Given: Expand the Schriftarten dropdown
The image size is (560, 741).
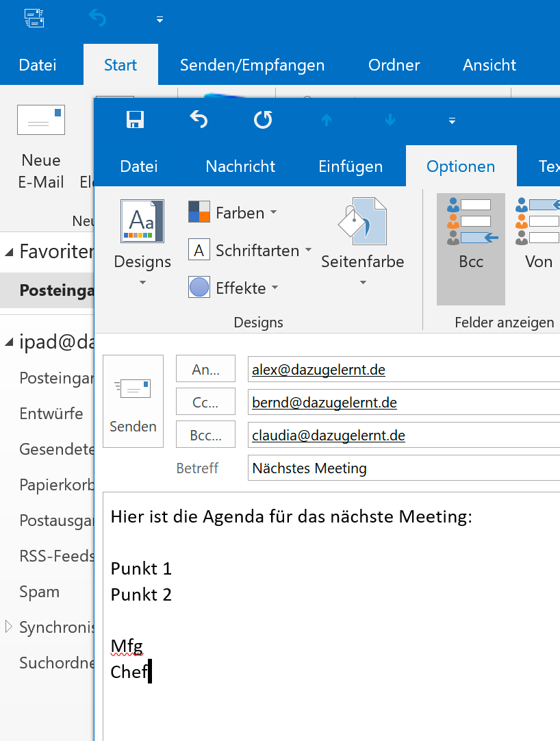Looking at the screenshot, I should (250, 251).
